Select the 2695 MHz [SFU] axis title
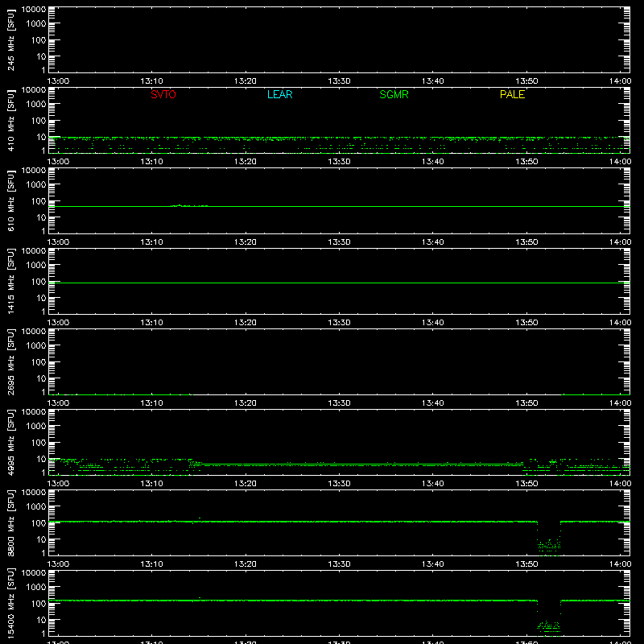Viewport: 644px width, 644px height. click(10, 361)
